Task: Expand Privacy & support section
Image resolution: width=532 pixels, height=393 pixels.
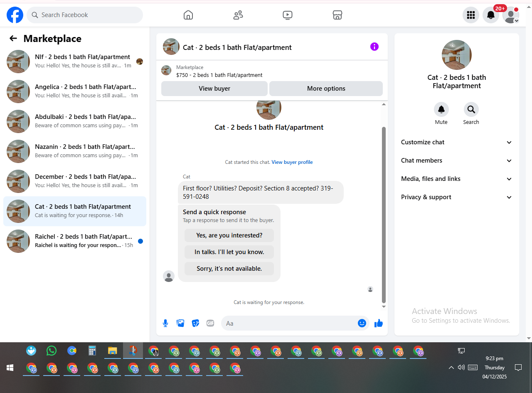Action: [x=457, y=197]
